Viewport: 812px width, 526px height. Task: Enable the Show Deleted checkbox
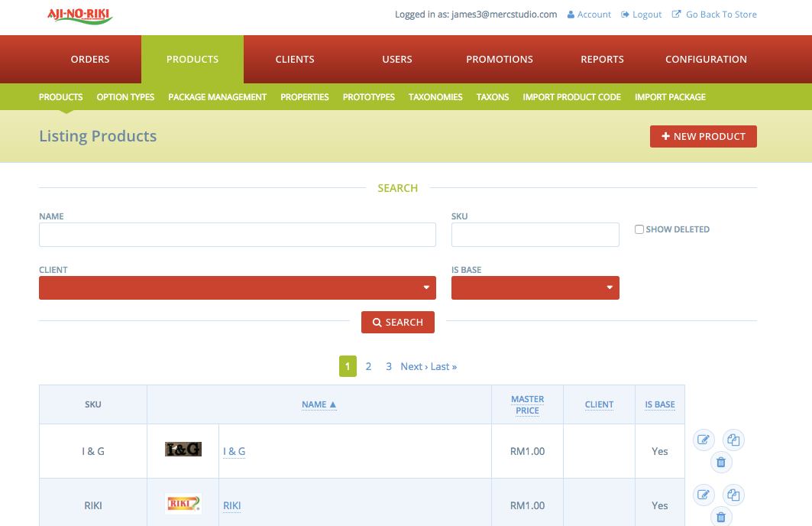click(x=639, y=229)
